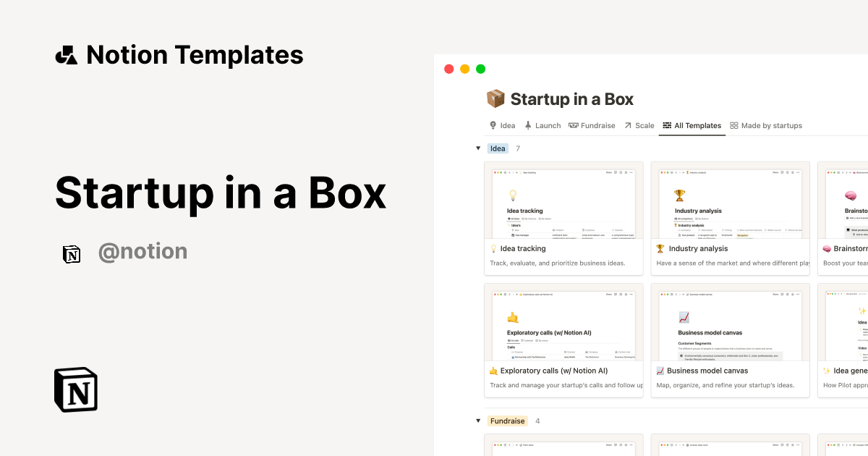
Task: Click the squares icon next to Made by startups
Action: click(733, 125)
